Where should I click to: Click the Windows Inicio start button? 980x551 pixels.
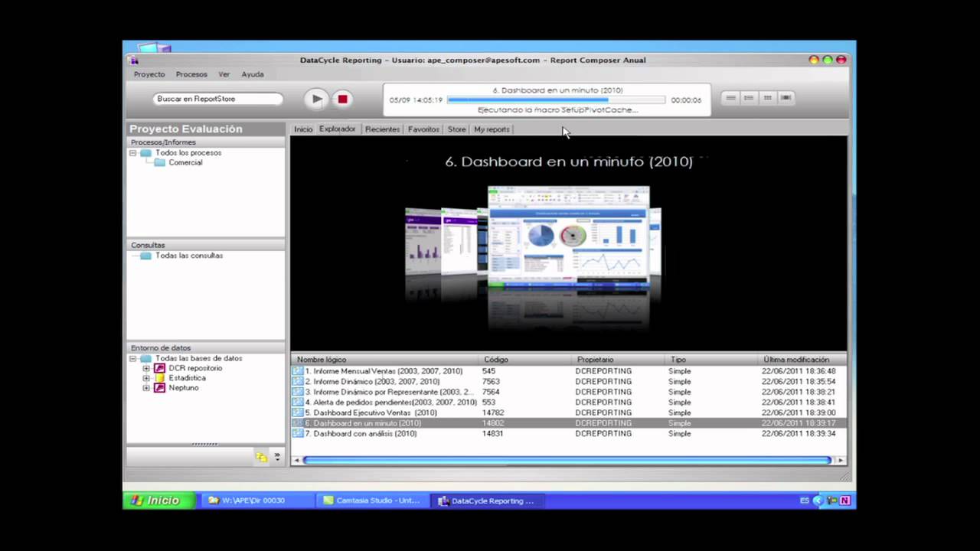click(159, 500)
